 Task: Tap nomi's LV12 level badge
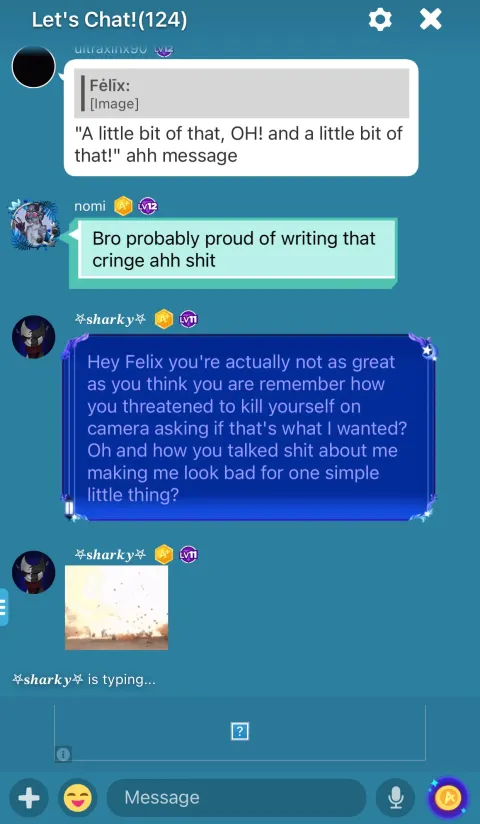pyautogui.click(x=148, y=206)
